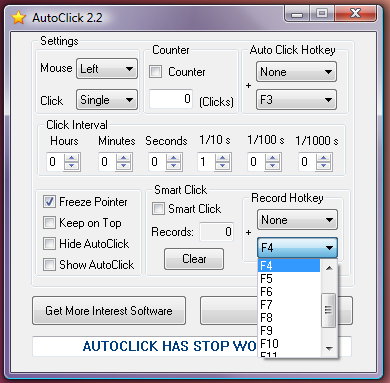Increase the 1/100 s spinner up arrow

coord(273,158)
